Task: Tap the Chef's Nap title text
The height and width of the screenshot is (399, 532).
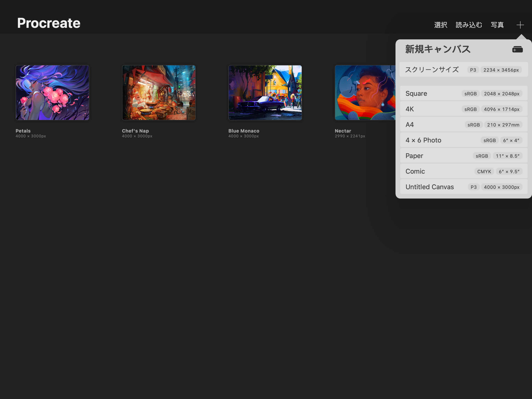Action: (x=135, y=131)
